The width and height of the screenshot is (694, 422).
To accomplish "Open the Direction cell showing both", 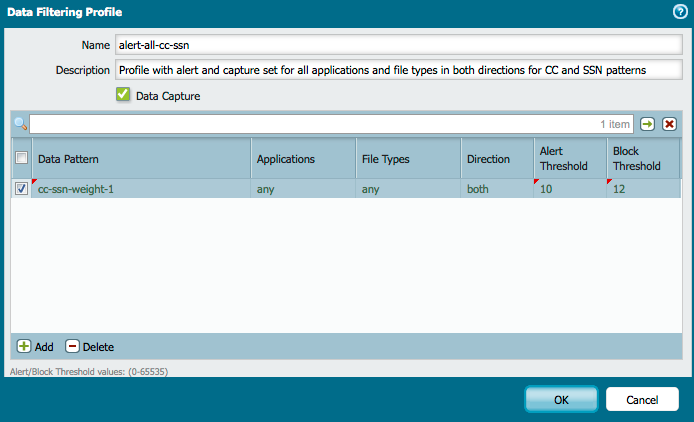I will tap(495, 189).
